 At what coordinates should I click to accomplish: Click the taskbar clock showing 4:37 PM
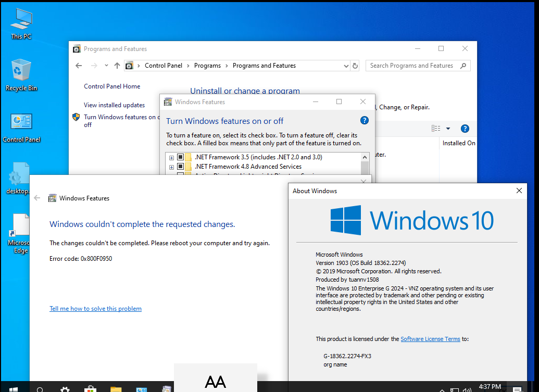pyautogui.click(x=490, y=387)
